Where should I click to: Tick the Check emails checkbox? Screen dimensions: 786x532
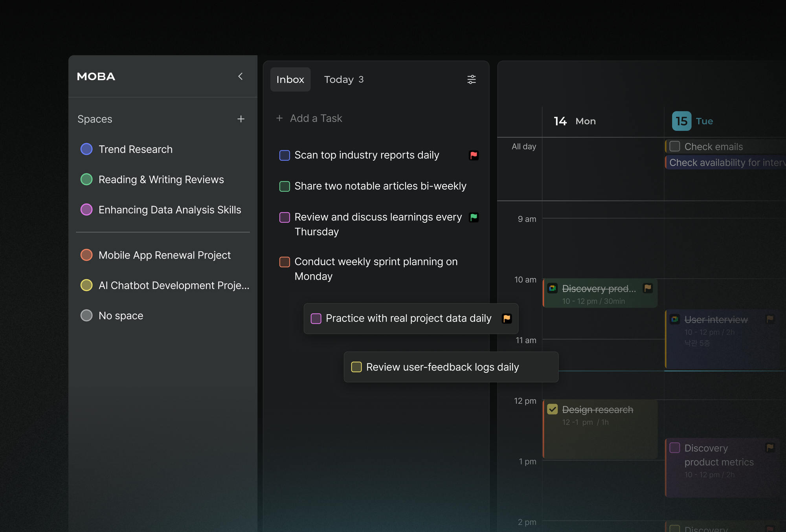tap(675, 147)
